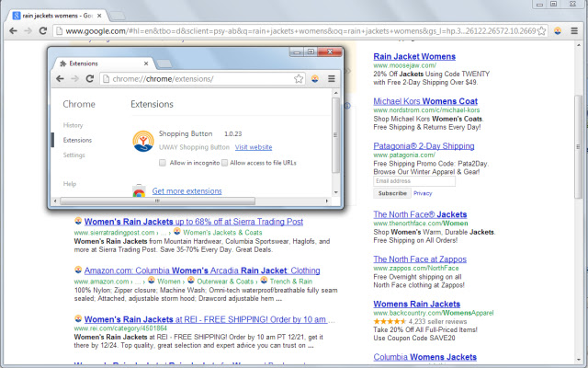588x368 pixels.
Task: Open new tab in Extensions window
Action: click(x=164, y=63)
